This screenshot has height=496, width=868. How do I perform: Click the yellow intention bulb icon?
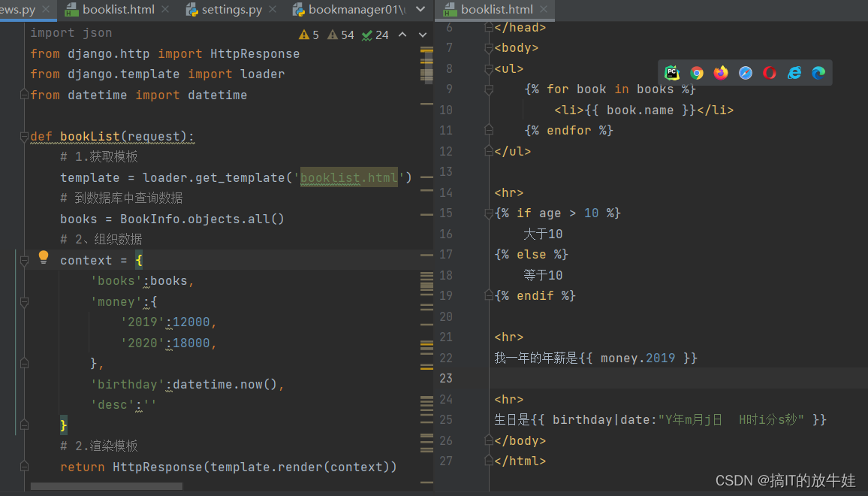click(44, 257)
